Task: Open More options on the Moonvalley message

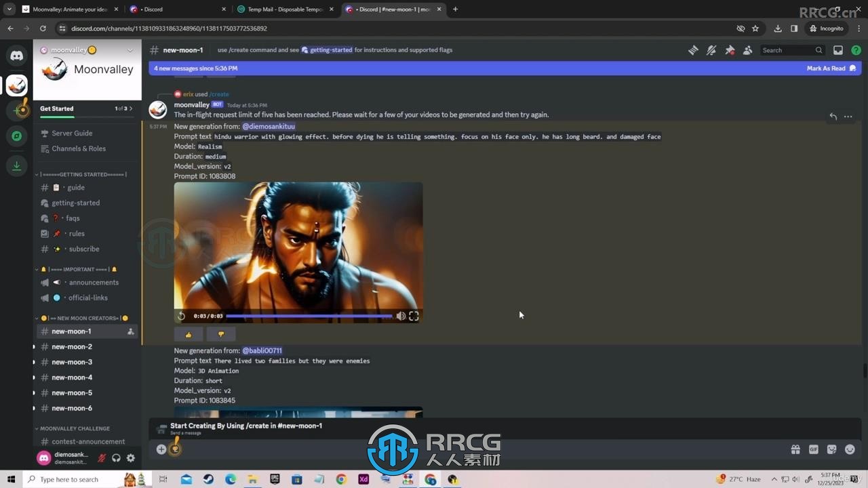Action: click(848, 117)
